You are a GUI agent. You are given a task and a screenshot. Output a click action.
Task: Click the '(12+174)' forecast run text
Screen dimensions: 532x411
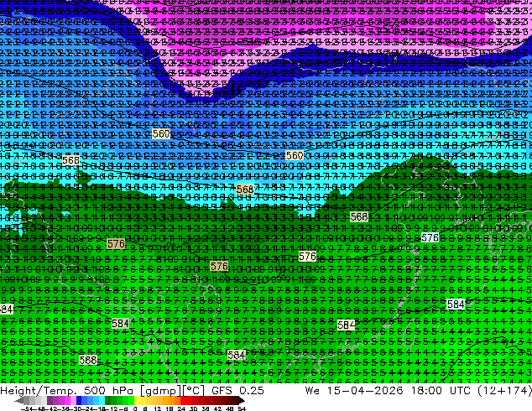504,391
